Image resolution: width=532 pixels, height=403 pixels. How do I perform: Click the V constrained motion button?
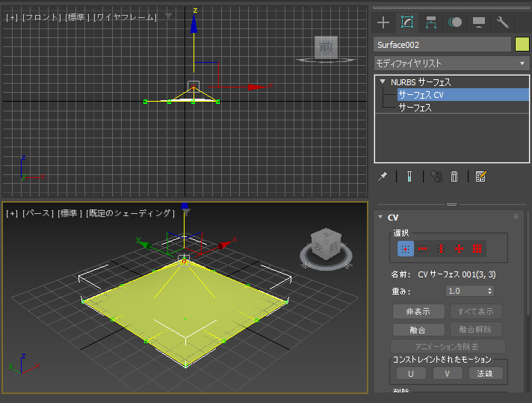click(x=447, y=373)
